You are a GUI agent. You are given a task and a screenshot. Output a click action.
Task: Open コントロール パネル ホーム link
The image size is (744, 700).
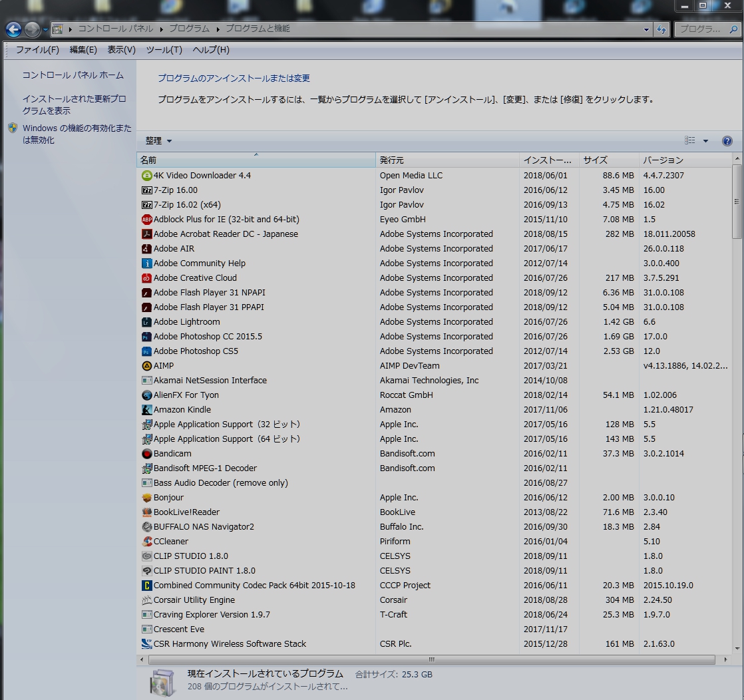[73, 75]
